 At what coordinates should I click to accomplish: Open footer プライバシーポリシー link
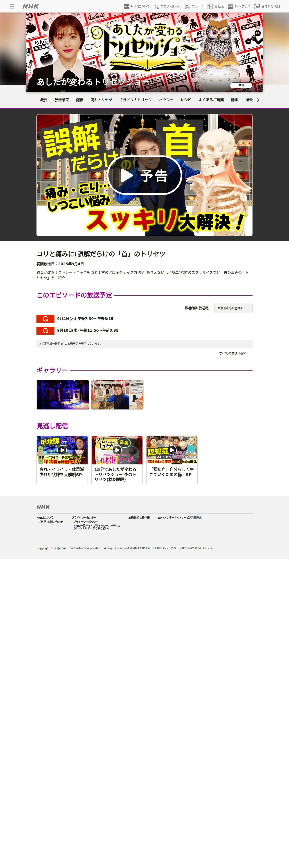click(x=86, y=522)
